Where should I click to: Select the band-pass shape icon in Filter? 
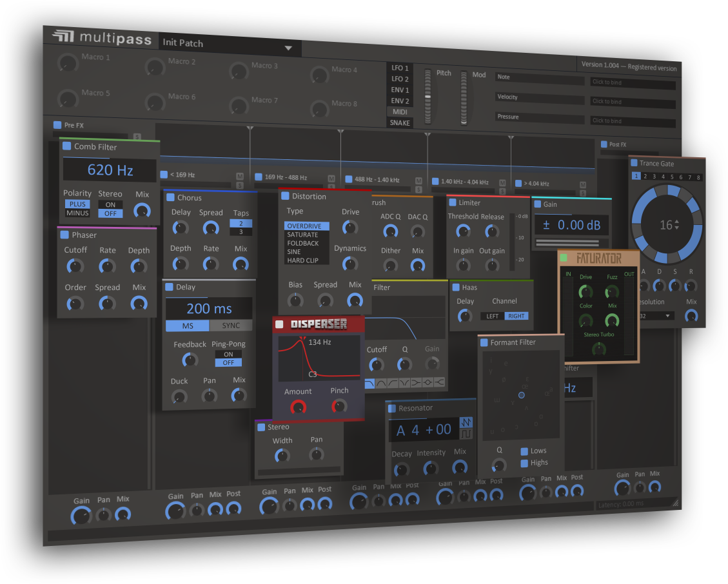click(380, 382)
